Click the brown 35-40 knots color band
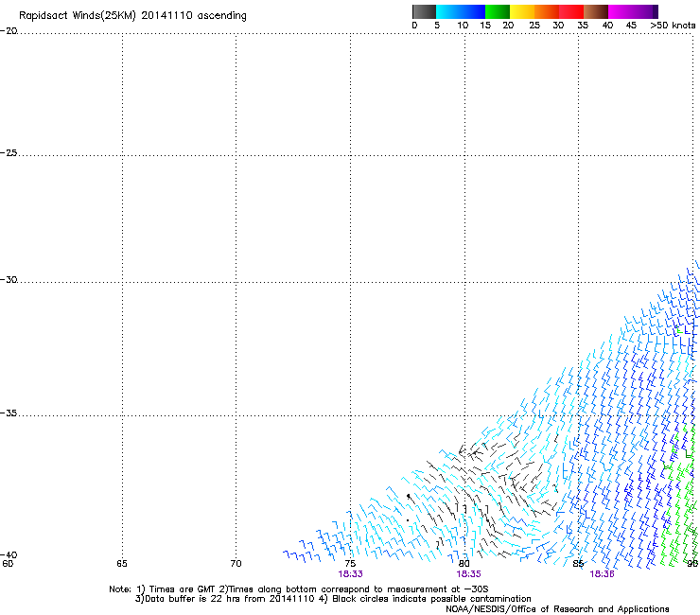Viewport: 700px width, 615px height. [596, 11]
